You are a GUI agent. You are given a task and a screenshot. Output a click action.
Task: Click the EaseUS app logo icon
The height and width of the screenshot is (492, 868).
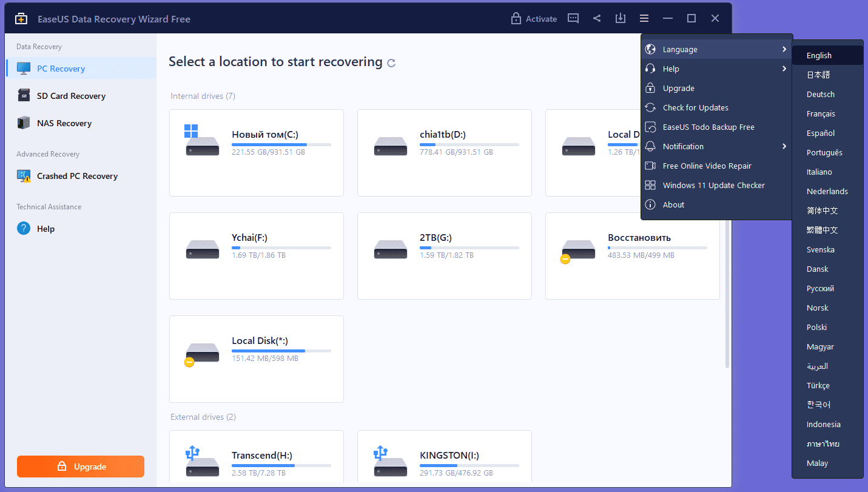pos(21,19)
